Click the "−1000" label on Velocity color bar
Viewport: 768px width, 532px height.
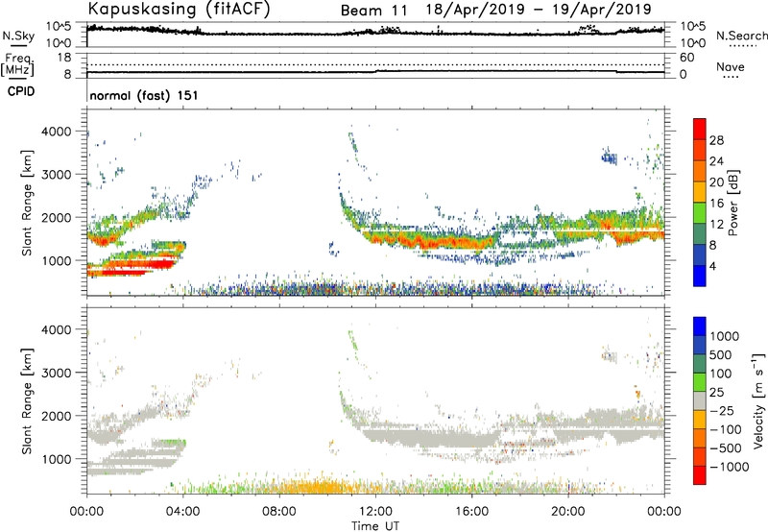[x=730, y=467]
